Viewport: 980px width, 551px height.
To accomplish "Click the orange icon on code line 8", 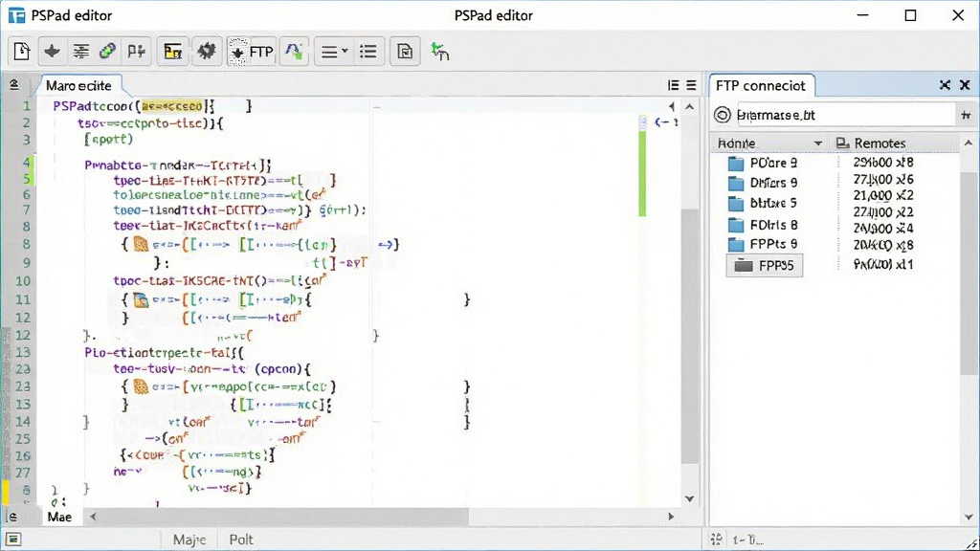I will [142, 244].
